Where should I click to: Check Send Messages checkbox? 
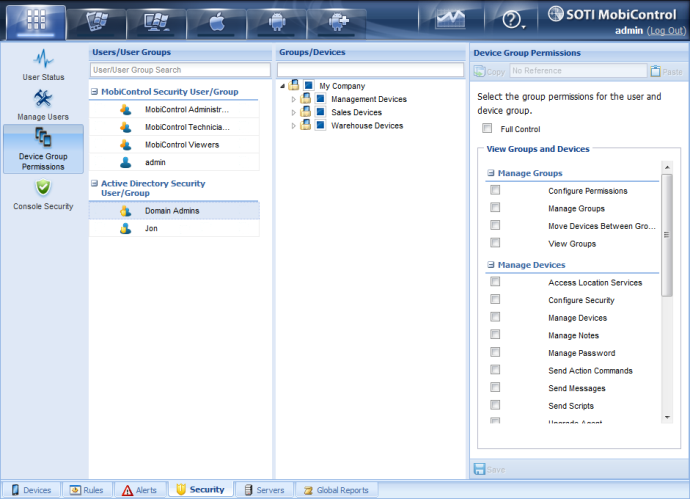[x=495, y=387]
